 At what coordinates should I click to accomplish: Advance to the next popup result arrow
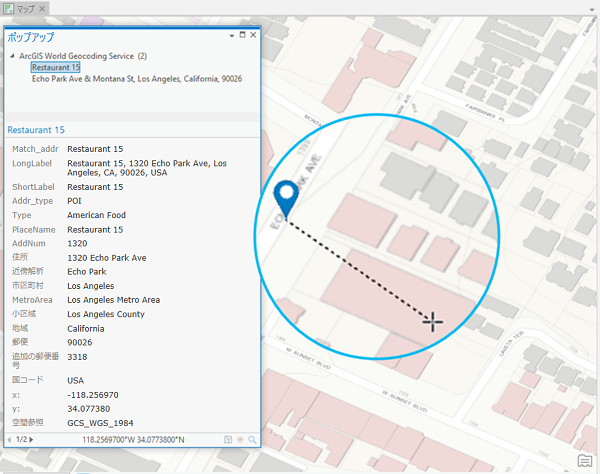click(x=32, y=439)
